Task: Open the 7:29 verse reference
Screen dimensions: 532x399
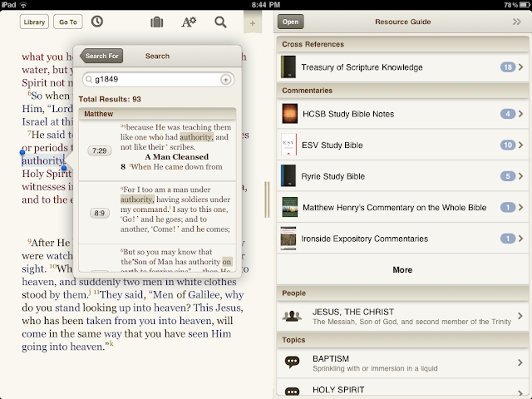Action: 100,150
